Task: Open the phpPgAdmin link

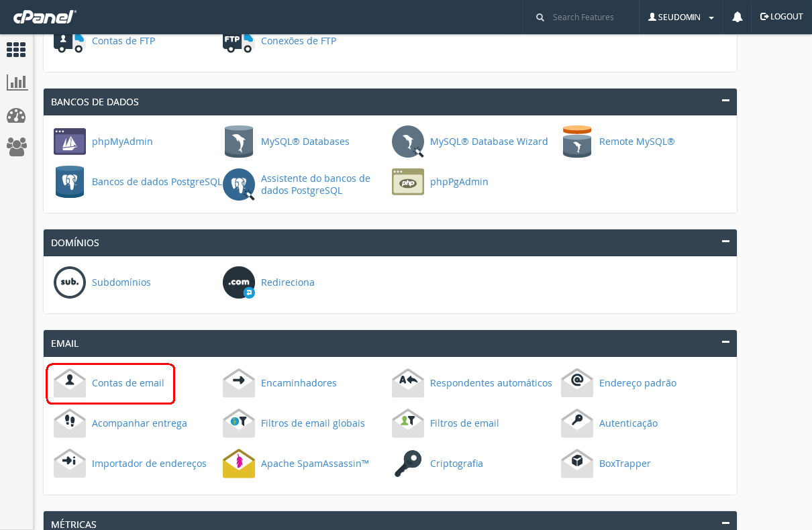Action: click(x=459, y=182)
